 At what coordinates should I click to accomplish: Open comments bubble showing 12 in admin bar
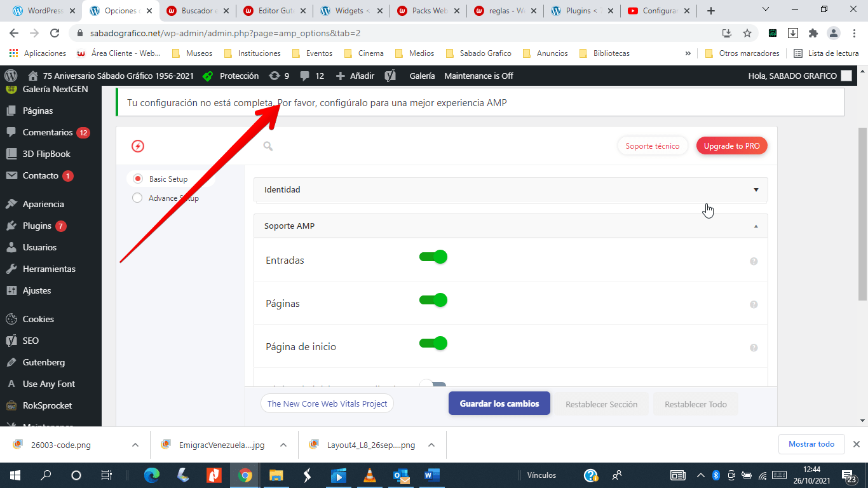312,76
